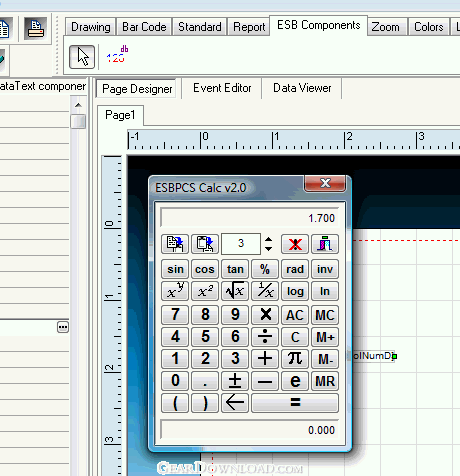The width and height of the screenshot is (460, 476).
Task: Click the e constant key
Action: click(x=295, y=381)
